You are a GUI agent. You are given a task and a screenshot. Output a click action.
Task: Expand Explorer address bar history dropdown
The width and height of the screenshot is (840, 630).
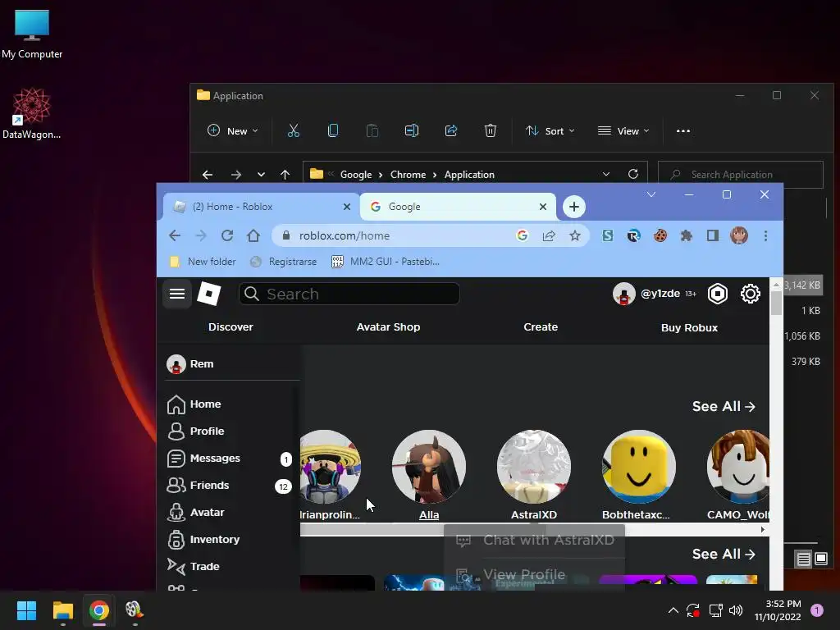(x=606, y=174)
